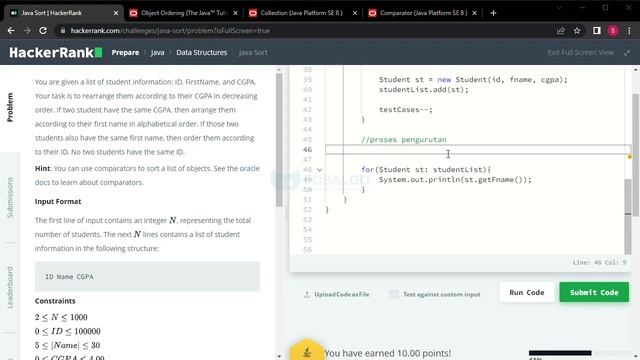The width and height of the screenshot is (640, 360).
Task: Click the testCases--; code line
Action: tap(405, 109)
